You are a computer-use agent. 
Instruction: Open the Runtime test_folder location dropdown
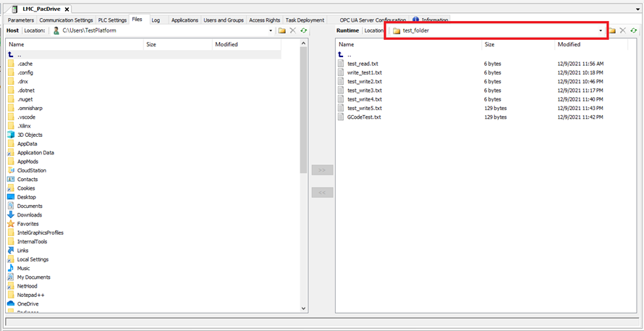pos(601,30)
